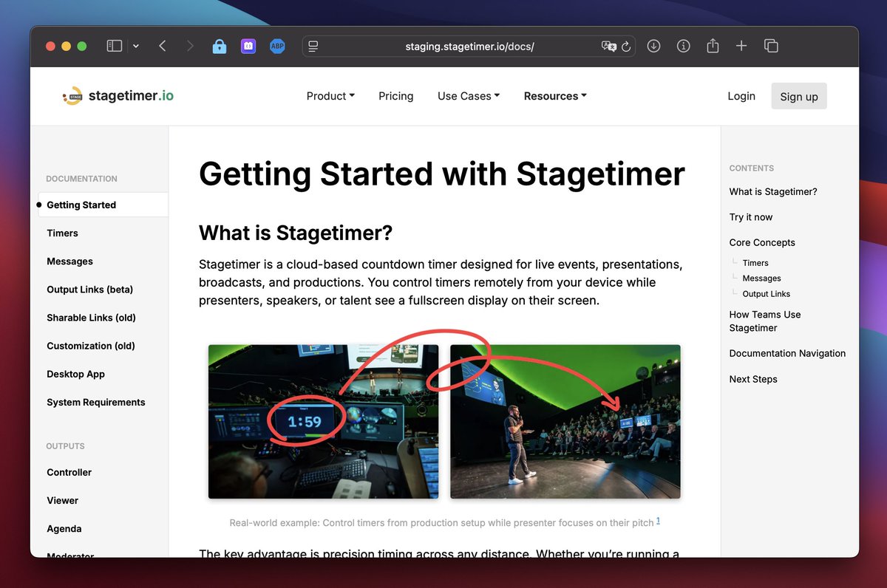Go back with the back arrow
This screenshot has height=588, width=887.
[163, 46]
